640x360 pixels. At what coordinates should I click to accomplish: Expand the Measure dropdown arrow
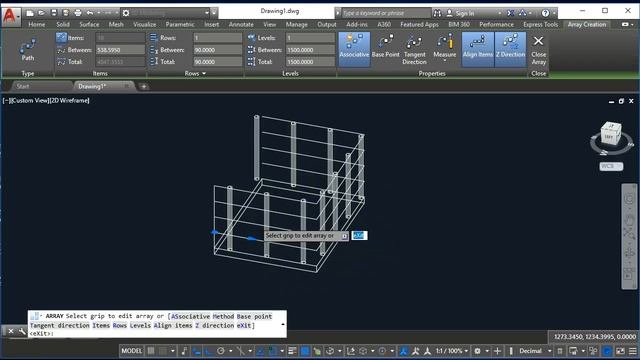pyautogui.click(x=444, y=61)
